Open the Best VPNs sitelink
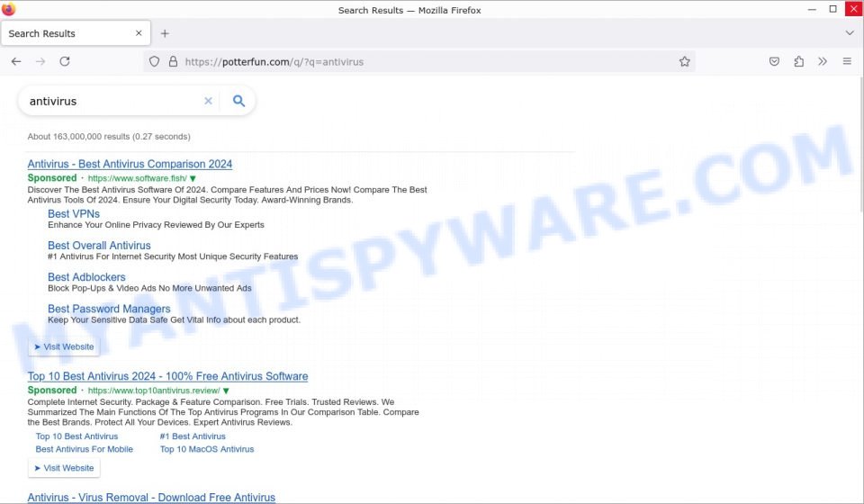 (x=74, y=213)
